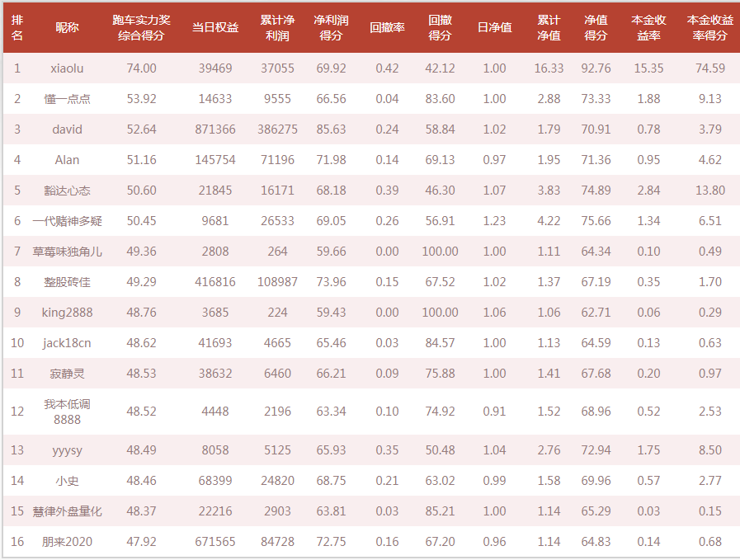Click the 排名 column header
The height and width of the screenshot is (560, 740).
[17, 28]
